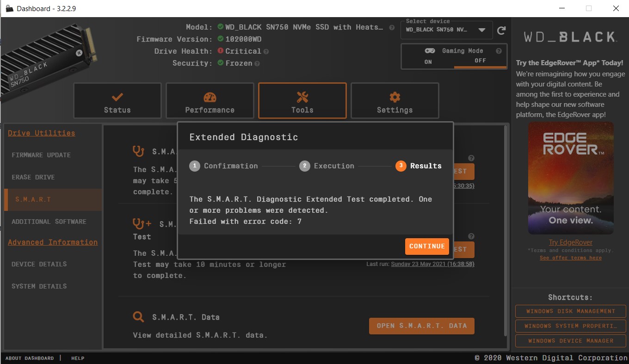Click Help in the footer
This screenshot has height=364, width=629.
[78, 358]
